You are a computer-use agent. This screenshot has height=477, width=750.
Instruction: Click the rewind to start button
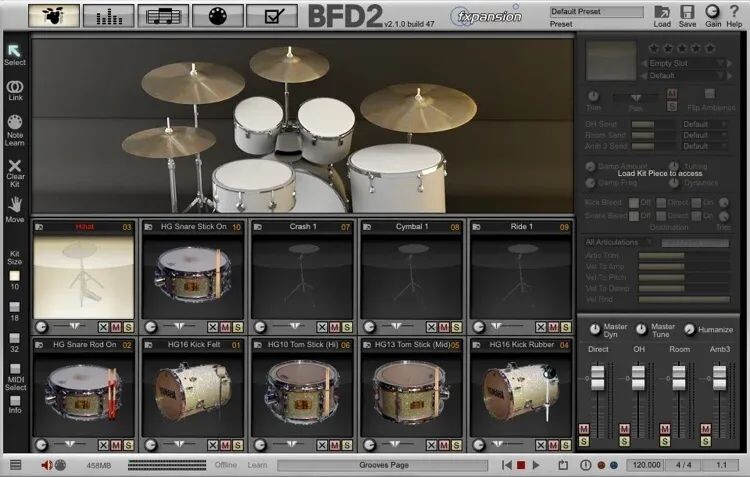(507, 465)
